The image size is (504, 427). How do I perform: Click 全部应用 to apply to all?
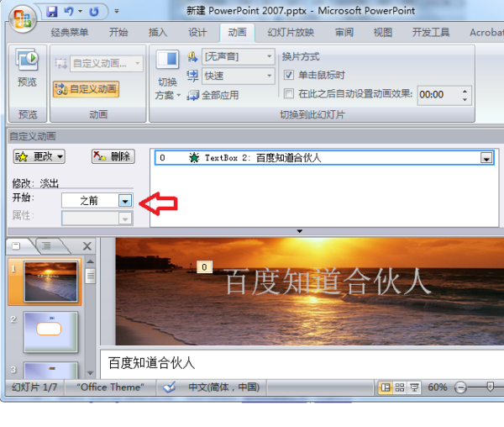tap(213, 95)
